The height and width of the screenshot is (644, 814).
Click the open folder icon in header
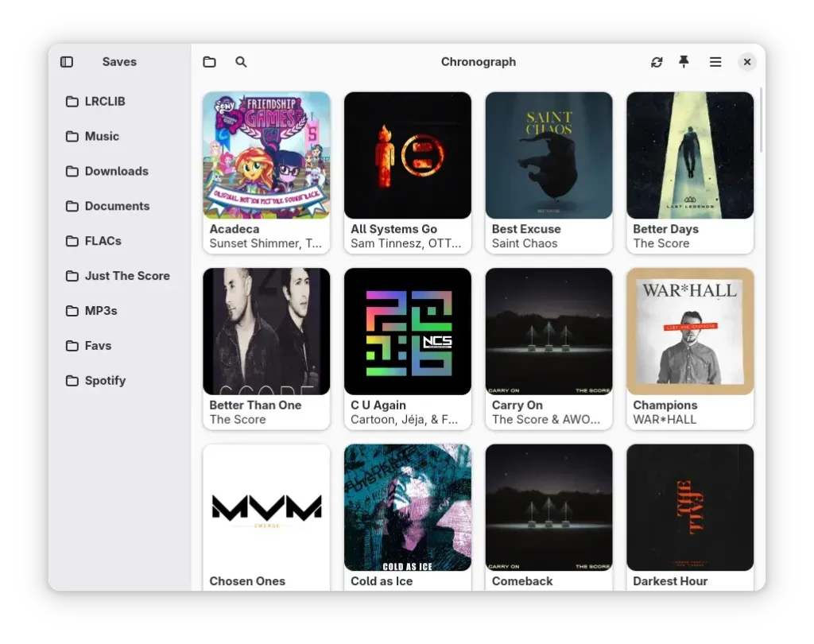pos(209,62)
